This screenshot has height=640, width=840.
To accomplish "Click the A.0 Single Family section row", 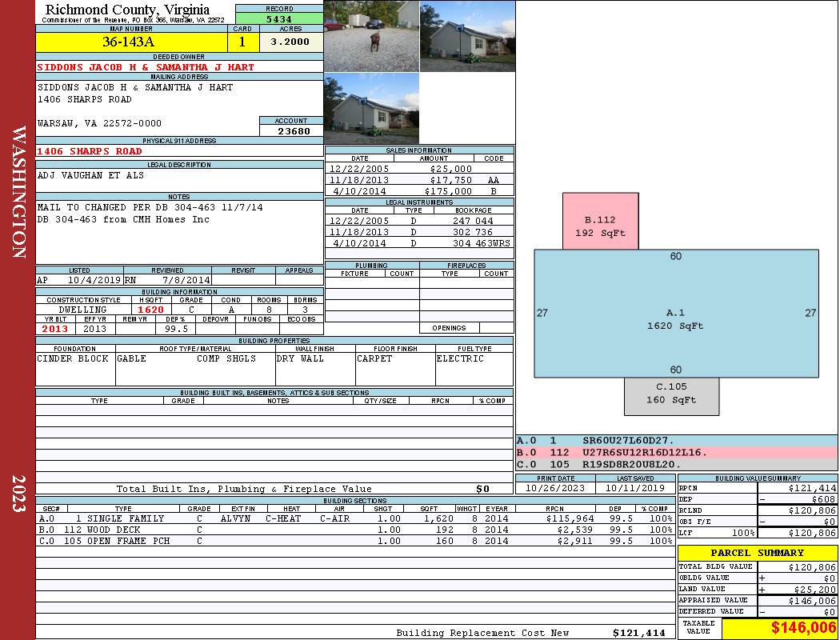I will 354,518.
